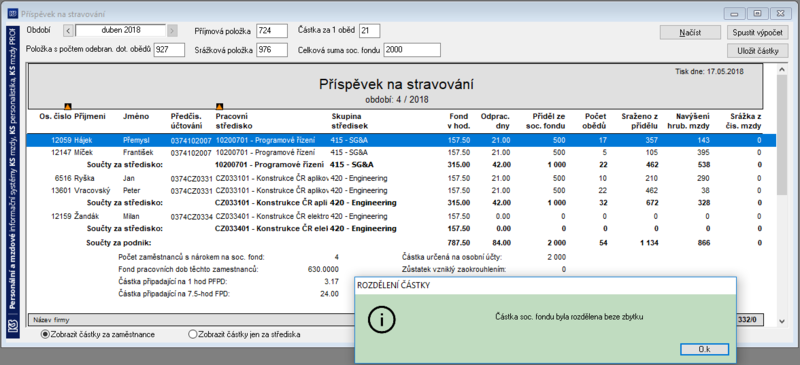The height and width of the screenshot is (365, 800).
Task: Click Navýšení hrub. mzdy column header
Action: point(689,121)
